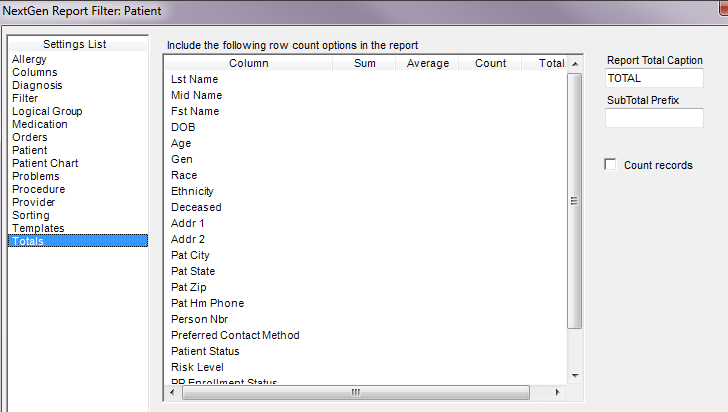
Task: Click the vertical scrollbar down arrow
Action: pos(575,375)
